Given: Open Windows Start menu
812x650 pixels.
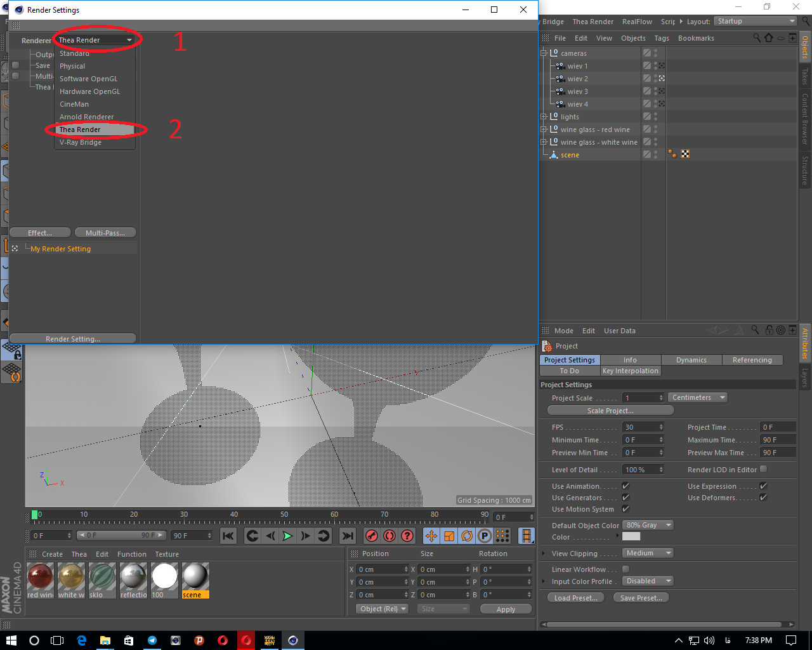Looking at the screenshot, I should (x=11, y=640).
